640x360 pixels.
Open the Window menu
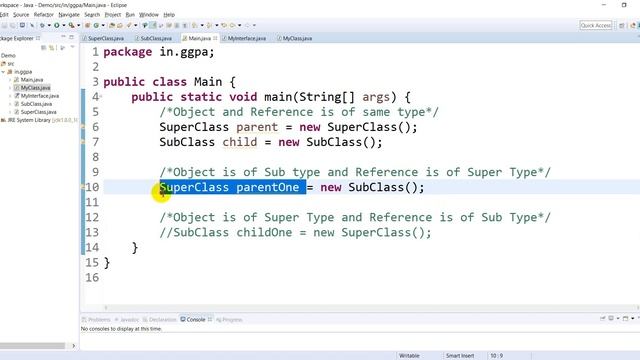tap(149, 15)
